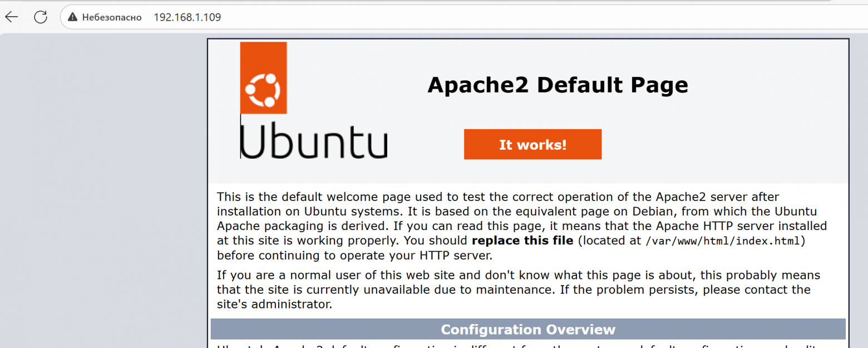The height and width of the screenshot is (348, 868).
Task: Click the orange 'It works!' banner
Action: pos(532,145)
